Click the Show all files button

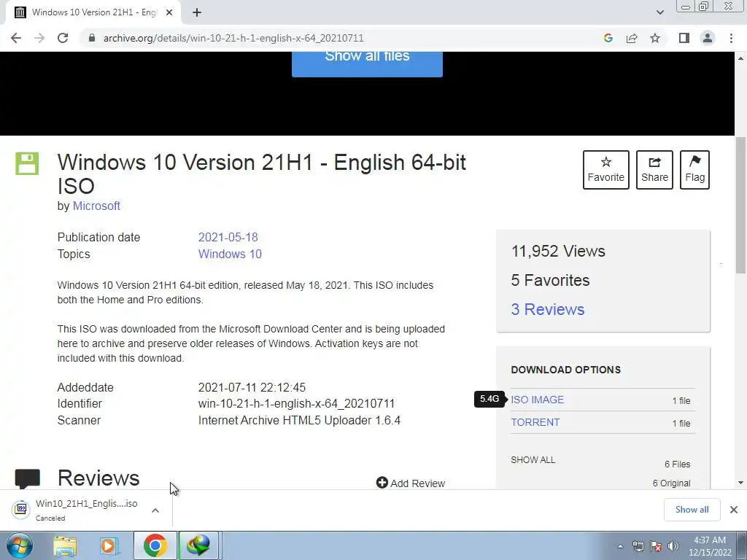[x=367, y=64]
